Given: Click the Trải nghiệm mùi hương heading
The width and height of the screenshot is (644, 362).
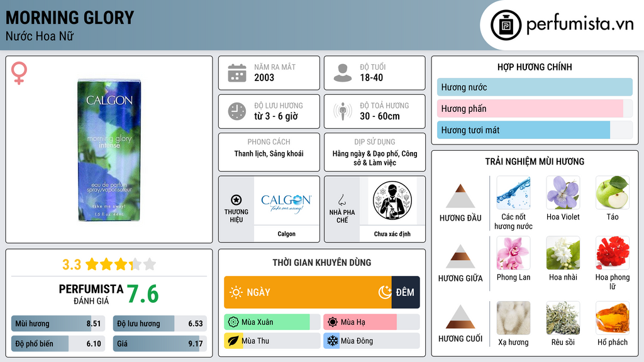Looking at the screenshot, I should (535, 162).
